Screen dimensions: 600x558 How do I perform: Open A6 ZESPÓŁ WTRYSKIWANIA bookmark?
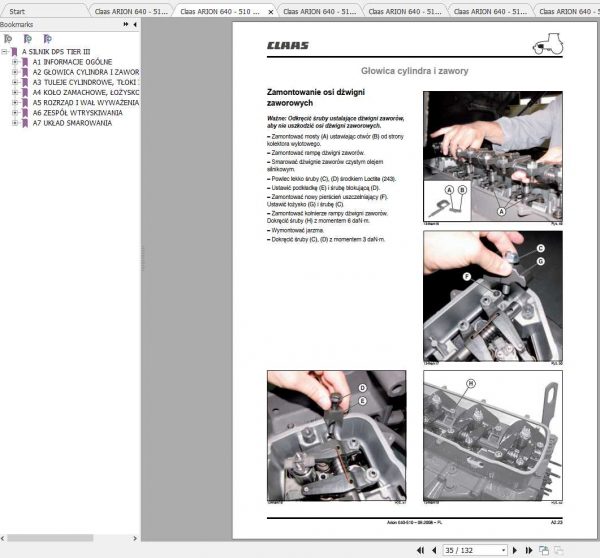click(x=78, y=113)
